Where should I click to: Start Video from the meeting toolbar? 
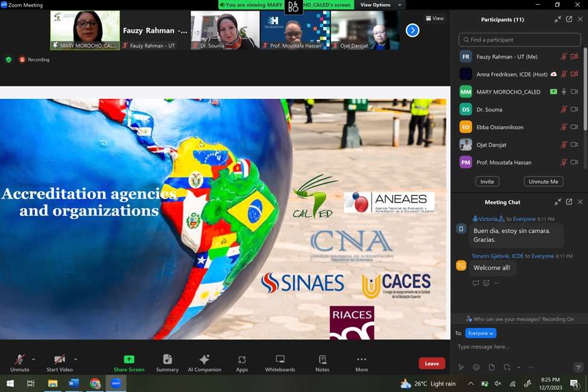point(59,363)
